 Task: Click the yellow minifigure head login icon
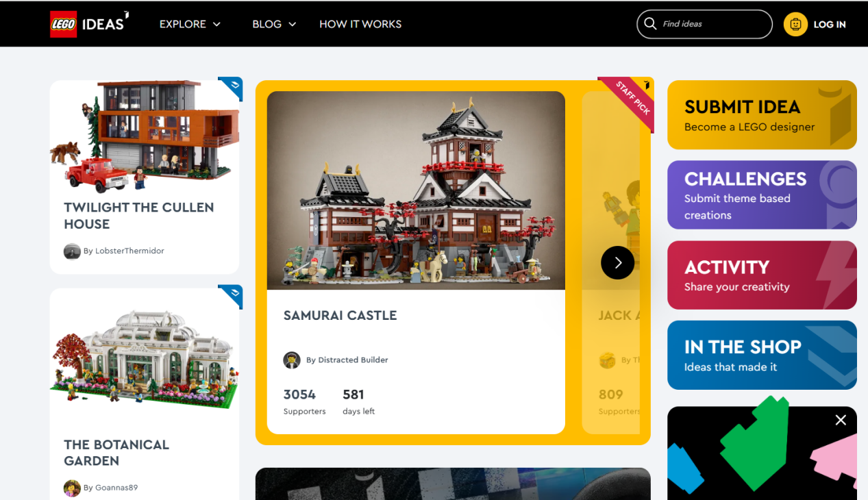click(x=795, y=24)
